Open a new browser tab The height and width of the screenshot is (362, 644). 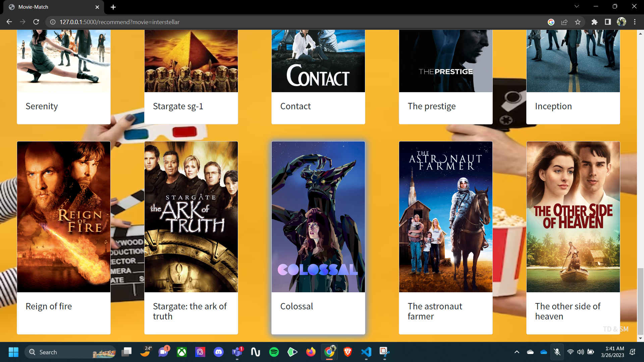(x=113, y=7)
